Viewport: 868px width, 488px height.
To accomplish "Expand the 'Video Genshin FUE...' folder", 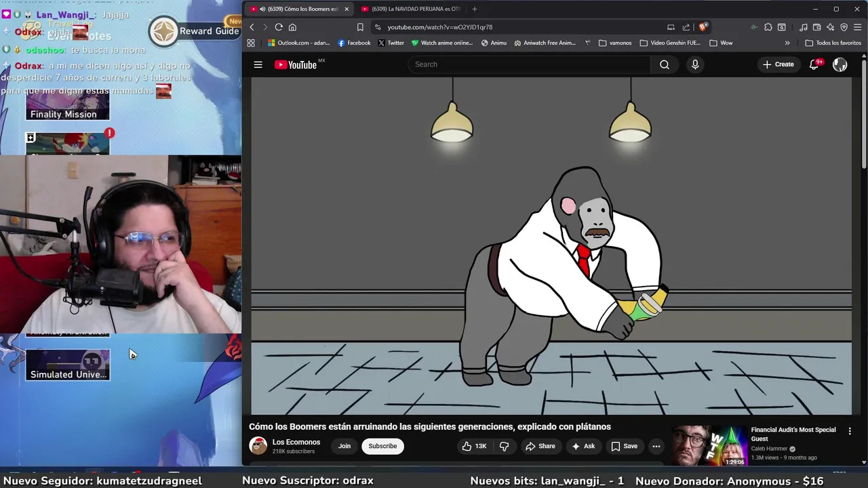I will 670,43.
